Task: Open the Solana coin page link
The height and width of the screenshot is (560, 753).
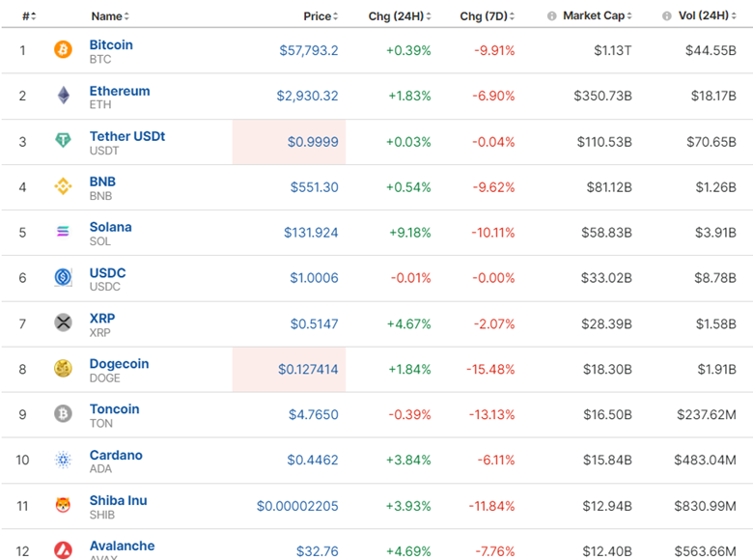Action: click(x=110, y=227)
